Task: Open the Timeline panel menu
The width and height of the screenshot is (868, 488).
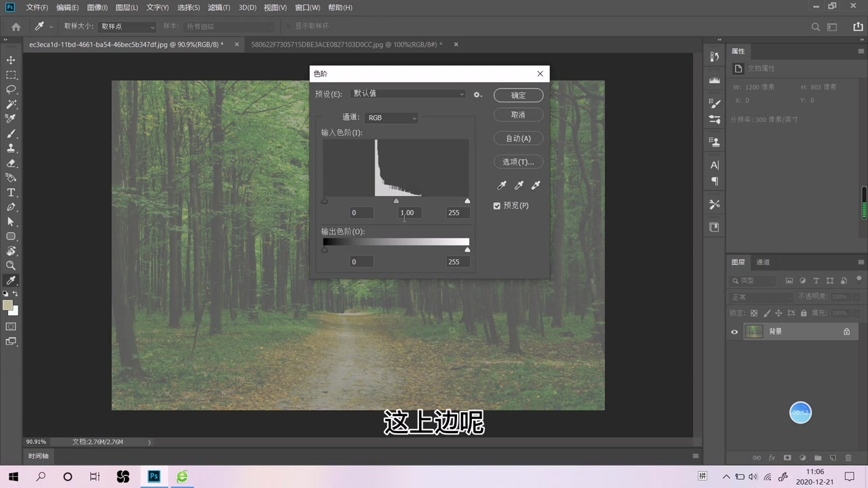Action: coord(695,456)
